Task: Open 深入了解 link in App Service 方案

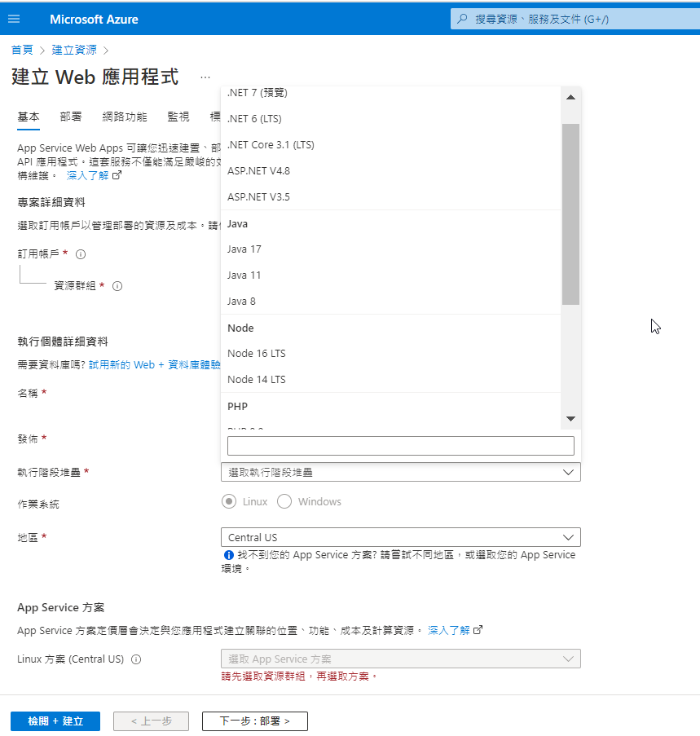Action: [448, 630]
